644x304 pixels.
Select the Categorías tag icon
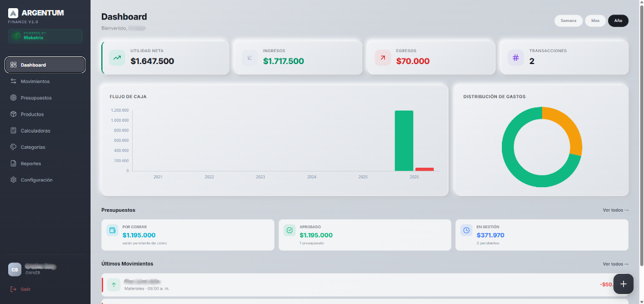click(14, 147)
